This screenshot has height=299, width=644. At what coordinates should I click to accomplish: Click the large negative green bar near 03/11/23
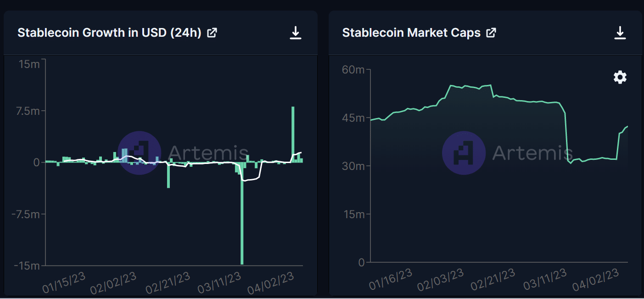coord(242,211)
